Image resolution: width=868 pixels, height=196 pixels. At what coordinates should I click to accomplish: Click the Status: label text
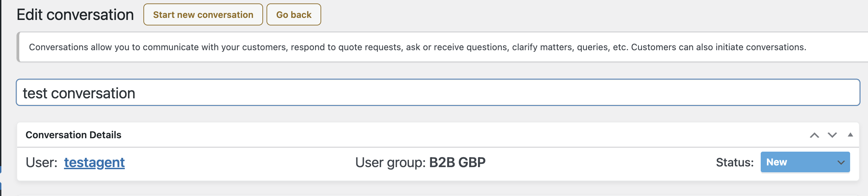tap(735, 163)
